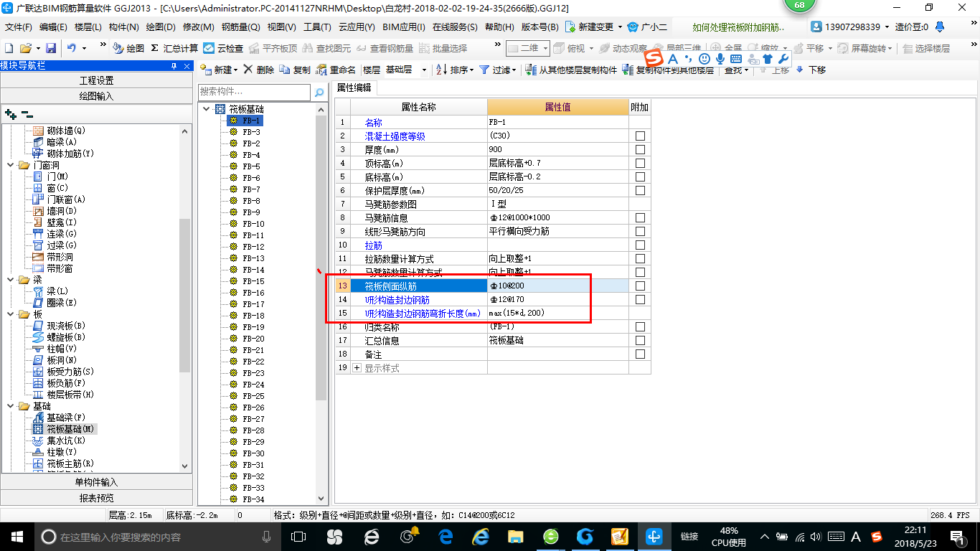
Task: Check the 附加 box for 汇总信息
Action: pos(640,340)
